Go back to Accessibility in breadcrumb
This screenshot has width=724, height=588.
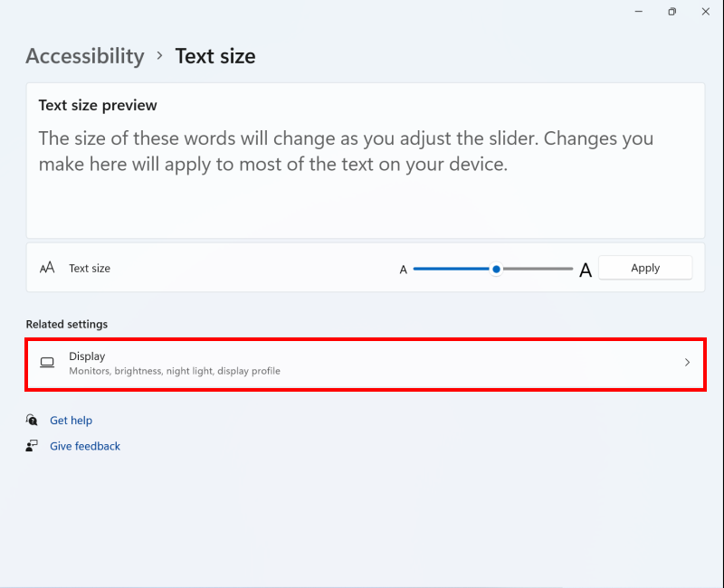tap(85, 56)
